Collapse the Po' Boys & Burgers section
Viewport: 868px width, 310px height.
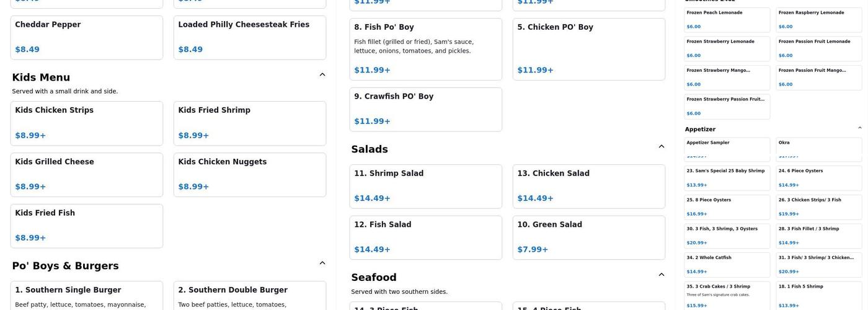(x=322, y=263)
